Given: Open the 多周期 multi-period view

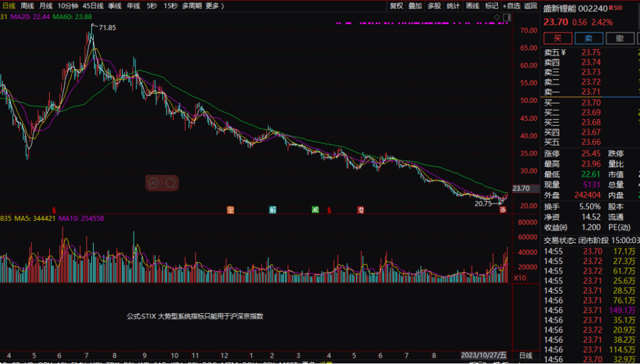Looking at the screenshot, I should coord(192,6).
